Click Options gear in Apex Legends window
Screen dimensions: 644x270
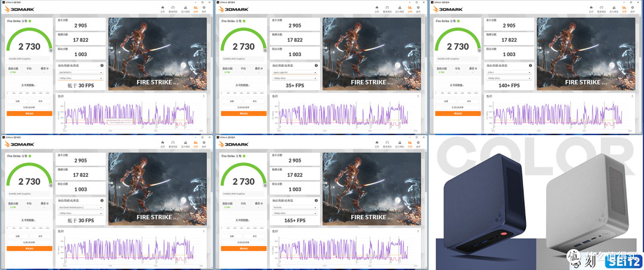419,8
